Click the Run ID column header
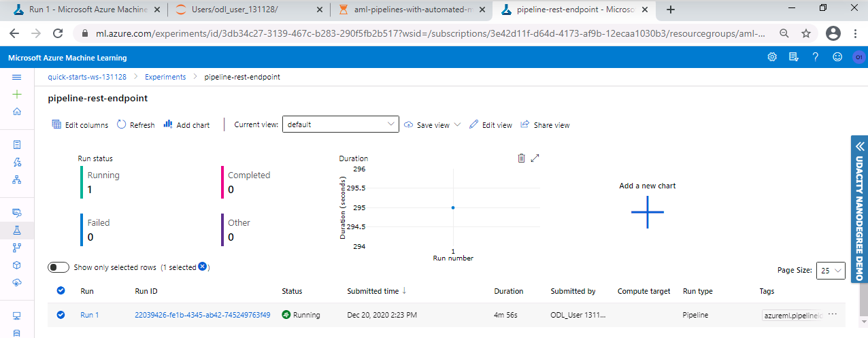 tap(146, 291)
